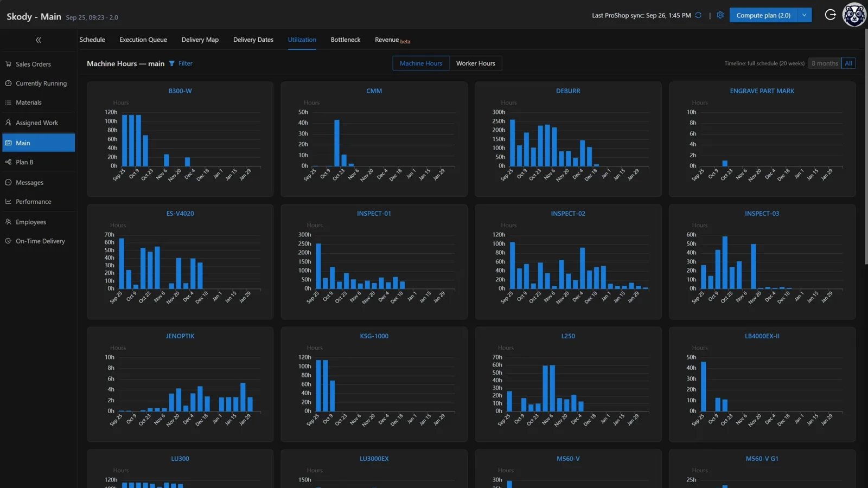Image resolution: width=868 pixels, height=488 pixels.
Task: Open the Revenue beta tab
Action: [x=392, y=40]
